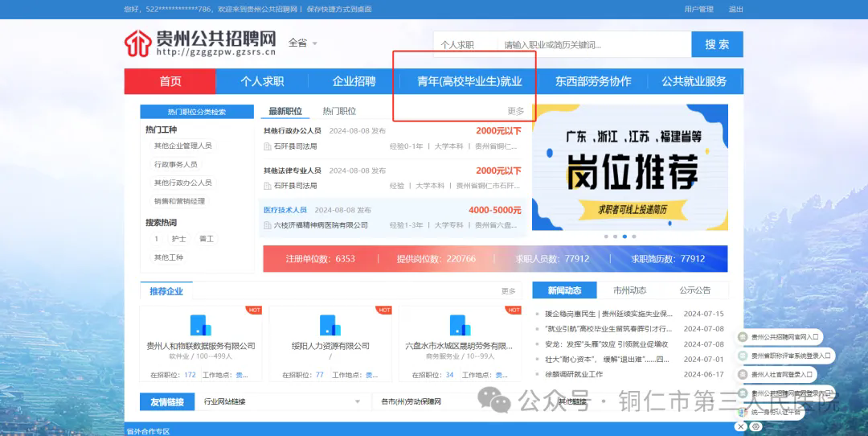Click the 贵州省职称评审系统登录入口 floating icon
Viewport: 868px width, 436px height.
point(743,356)
